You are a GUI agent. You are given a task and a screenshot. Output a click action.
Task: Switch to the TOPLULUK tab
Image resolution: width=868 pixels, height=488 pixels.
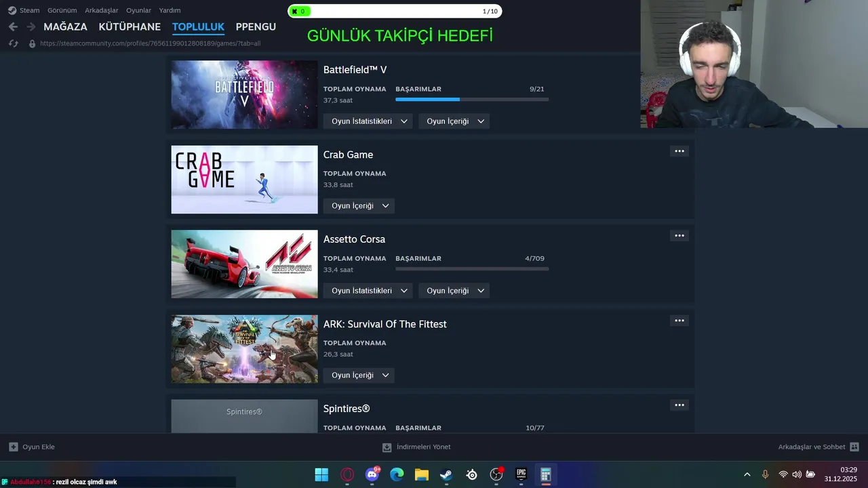pos(198,26)
